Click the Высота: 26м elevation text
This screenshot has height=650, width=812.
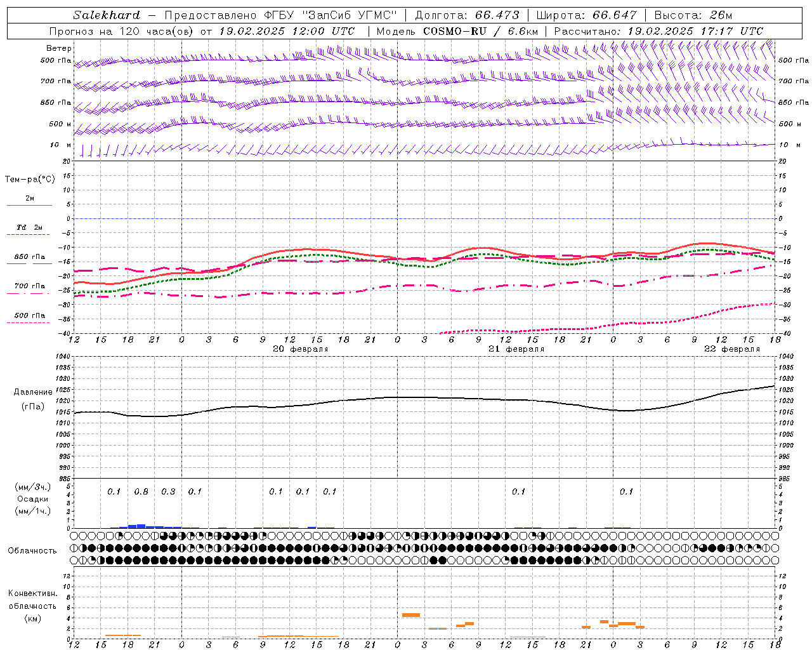coord(693,15)
